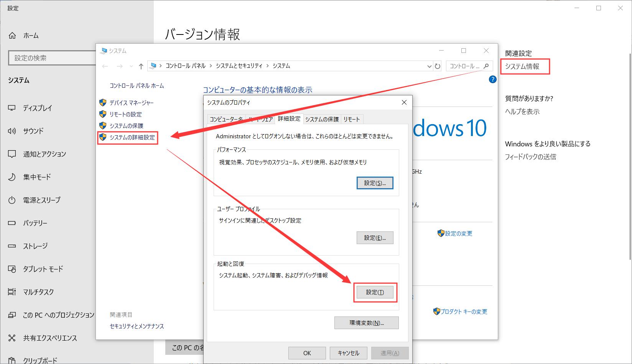This screenshot has height=364, width=632.
Task: Open the Display settings icon
Action: click(12, 108)
